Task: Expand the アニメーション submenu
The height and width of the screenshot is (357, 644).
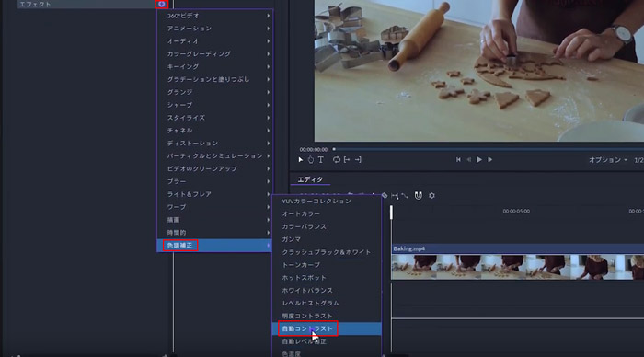Action: pos(214,29)
